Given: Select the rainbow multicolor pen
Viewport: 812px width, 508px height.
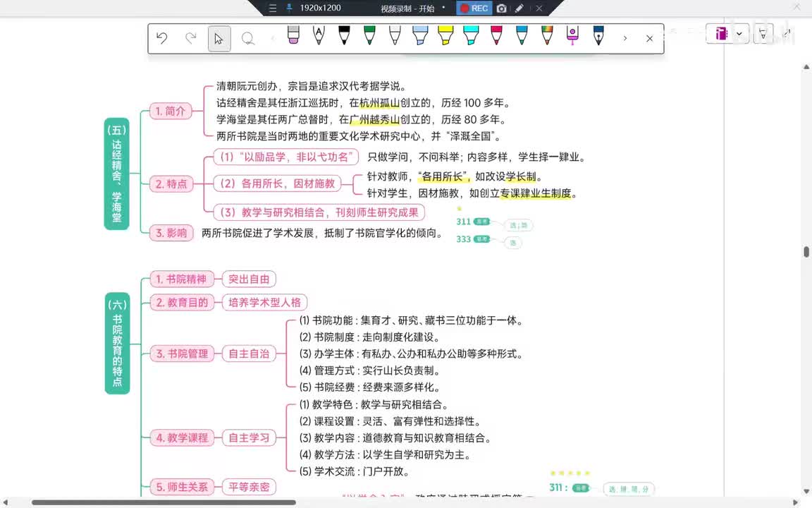Looking at the screenshot, I should pyautogui.click(x=547, y=35).
